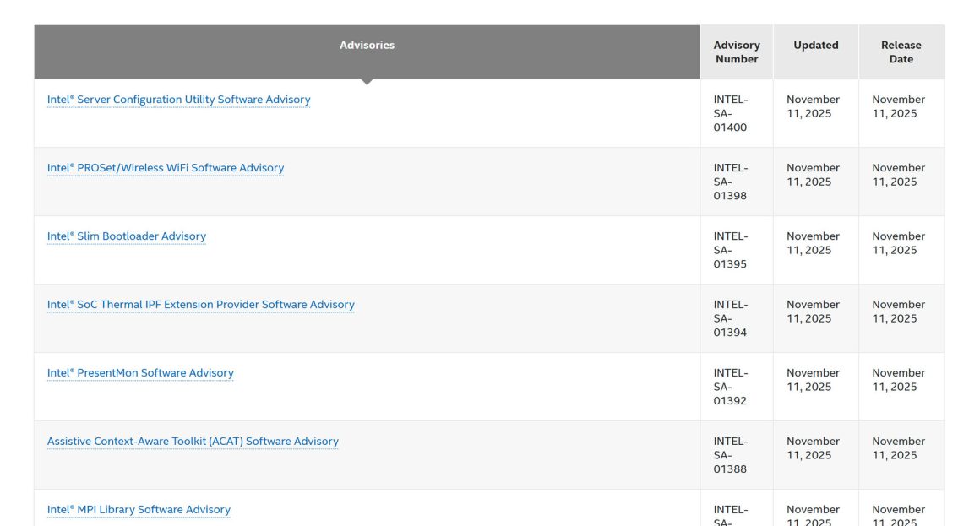980x526 pixels.
Task: Sort by Release Date column header
Action: [x=901, y=52]
